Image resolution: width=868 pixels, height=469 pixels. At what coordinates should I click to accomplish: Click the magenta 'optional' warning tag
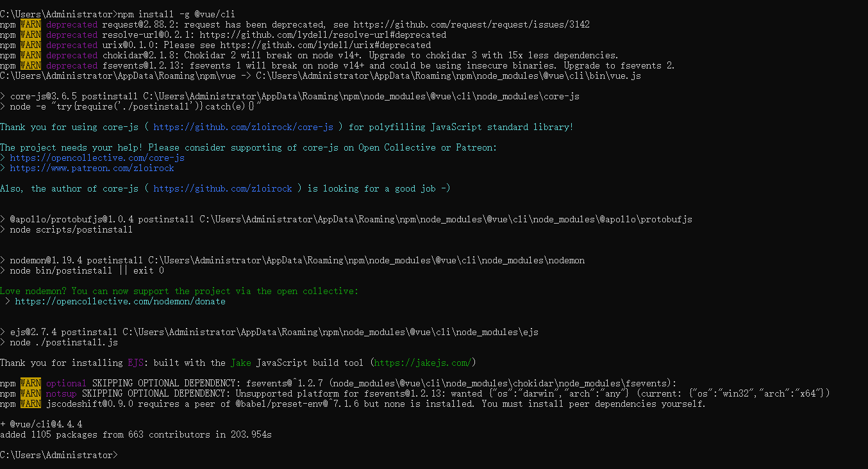click(67, 383)
